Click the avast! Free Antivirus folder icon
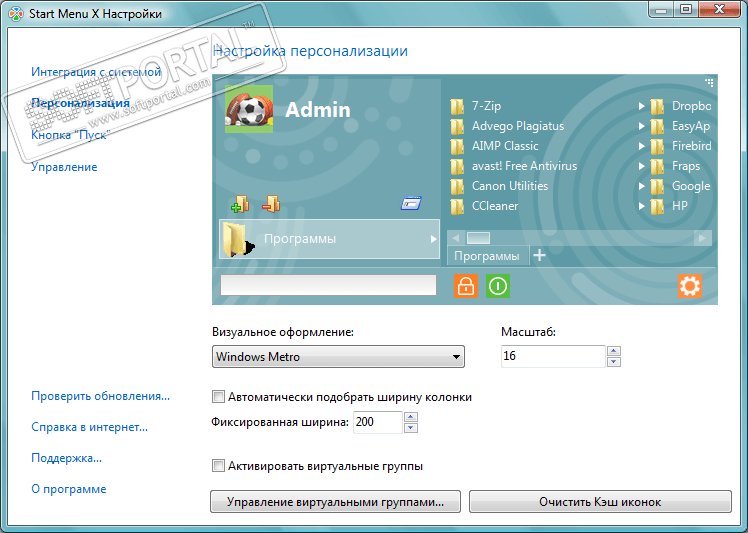Viewport: 748px width, 533px height. point(457,167)
